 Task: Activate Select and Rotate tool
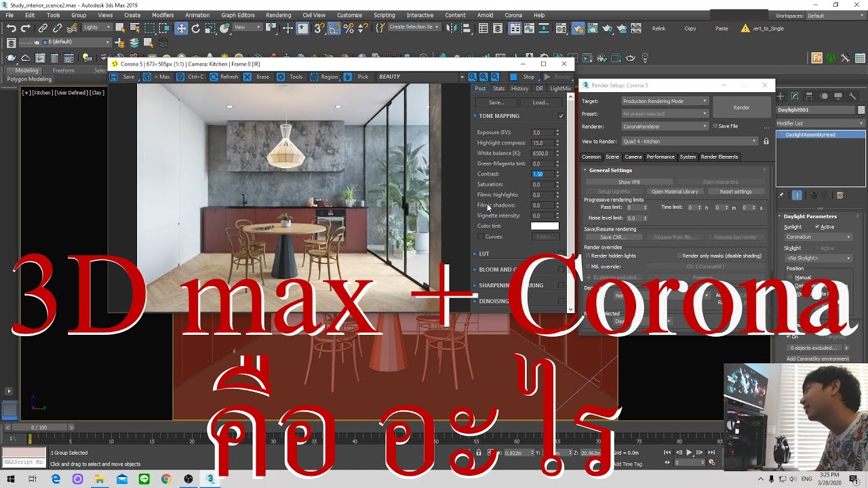(196, 28)
